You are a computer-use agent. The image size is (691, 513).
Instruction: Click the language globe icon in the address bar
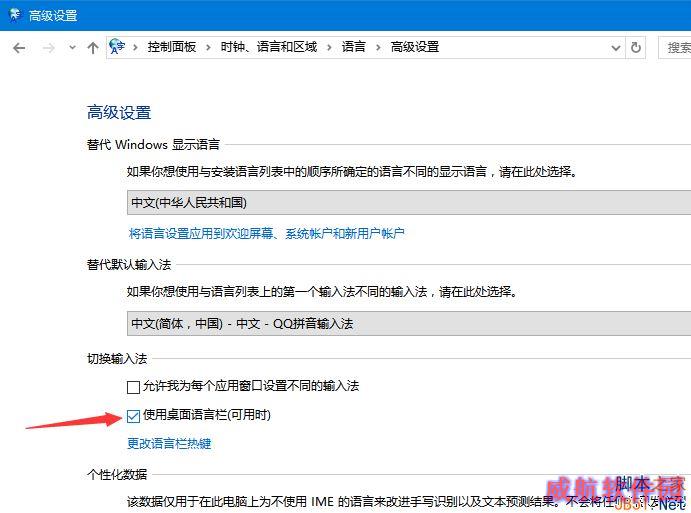click(x=117, y=46)
